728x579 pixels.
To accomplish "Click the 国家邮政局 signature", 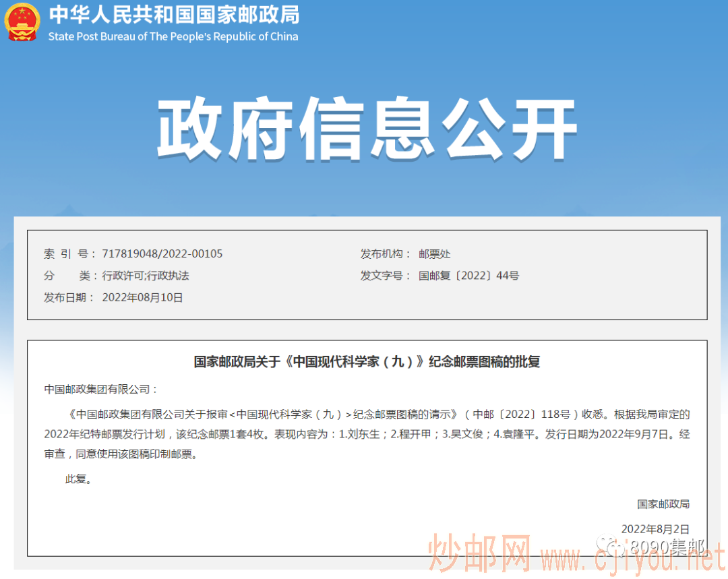I will [663, 504].
